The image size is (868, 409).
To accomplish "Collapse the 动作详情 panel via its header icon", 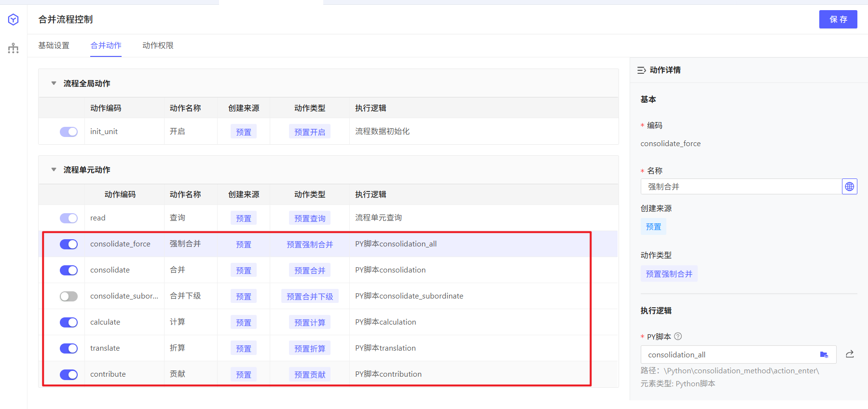I will 641,70.
